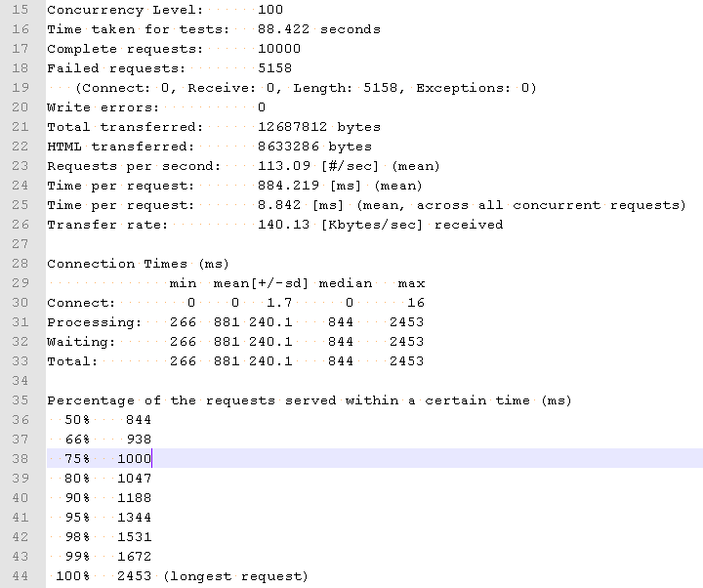
Task: Click the 'mean[+/-sd]' column header
Action: [261, 283]
